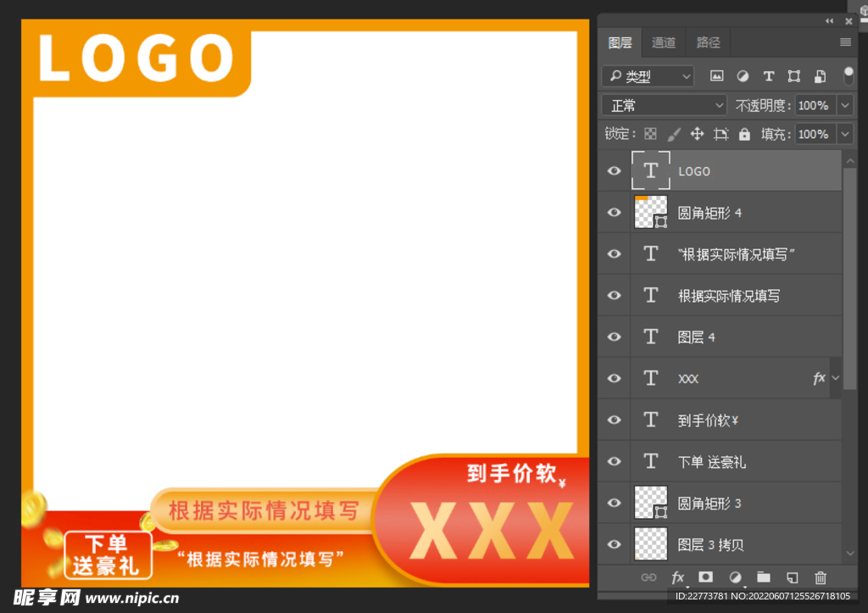Image resolution: width=868 pixels, height=613 pixels.
Task: Hide the XXX text layer
Action: coord(613,378)
